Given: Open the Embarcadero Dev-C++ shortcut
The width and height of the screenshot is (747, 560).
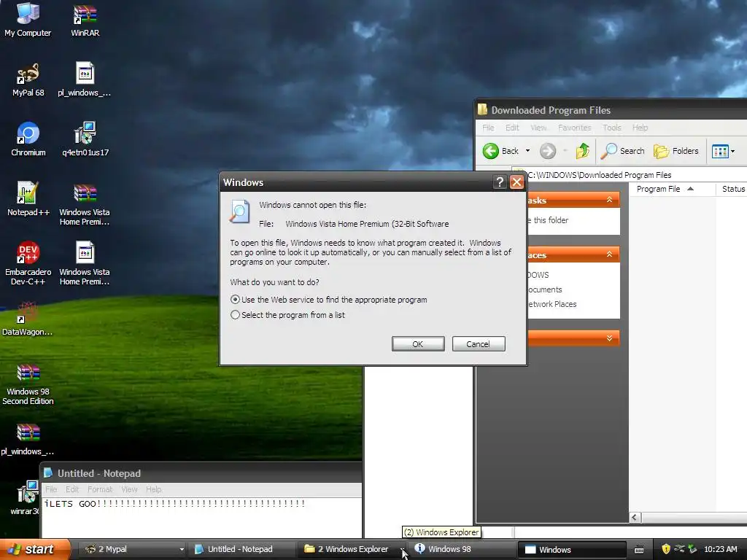Looking at the screenshot, I should click(28, 263).
